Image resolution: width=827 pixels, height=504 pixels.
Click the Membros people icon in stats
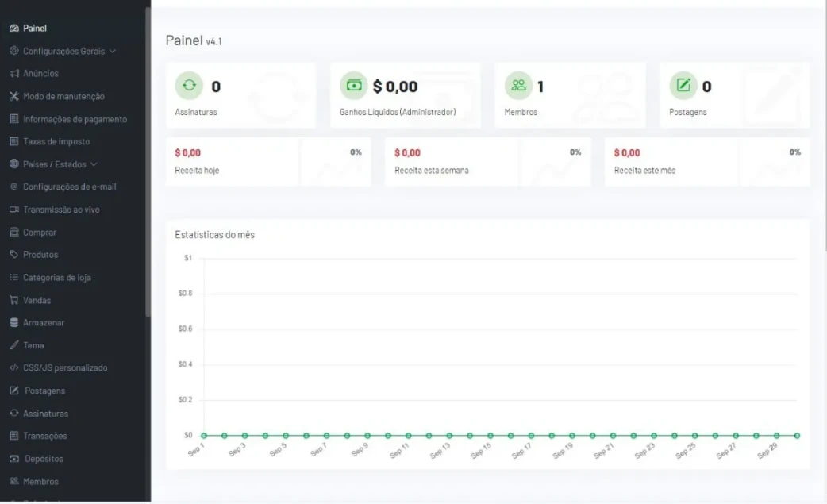tap(518, 86)
